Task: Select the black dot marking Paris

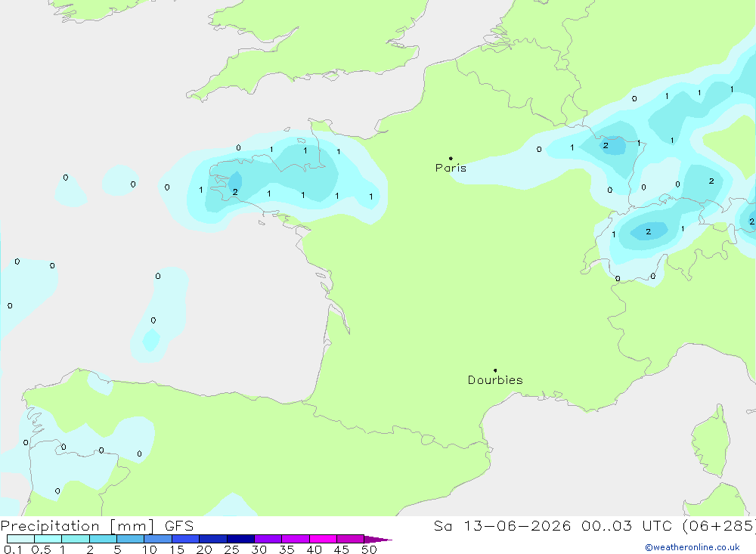Action: click(x=451, y=158)
